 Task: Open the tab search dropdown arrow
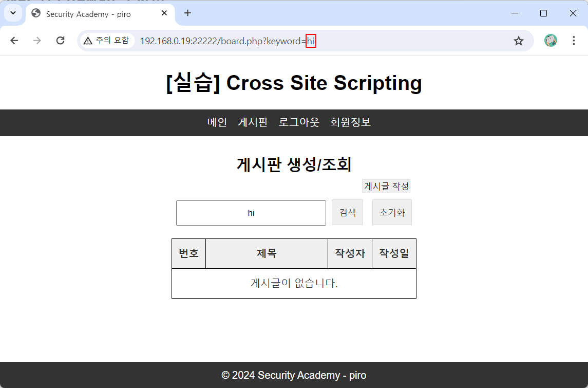tap(13, 13)
